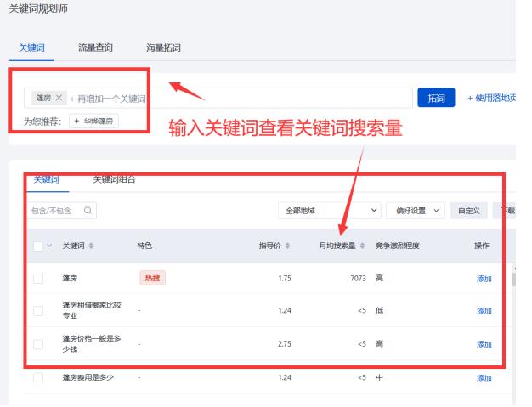The width and height of the screenshot is (532, 407).
Task: Click the 热搜 tag on 篷房 row
Action: coord(152,278)
